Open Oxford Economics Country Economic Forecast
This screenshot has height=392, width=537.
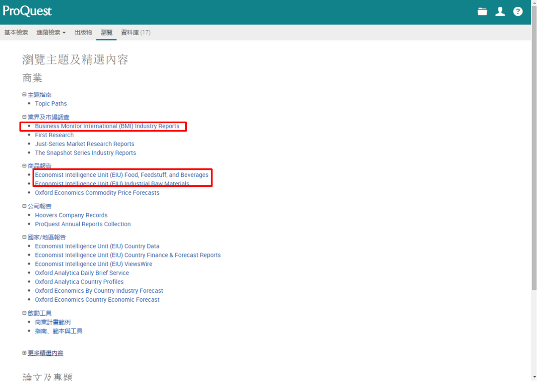(x=97, y=300)
